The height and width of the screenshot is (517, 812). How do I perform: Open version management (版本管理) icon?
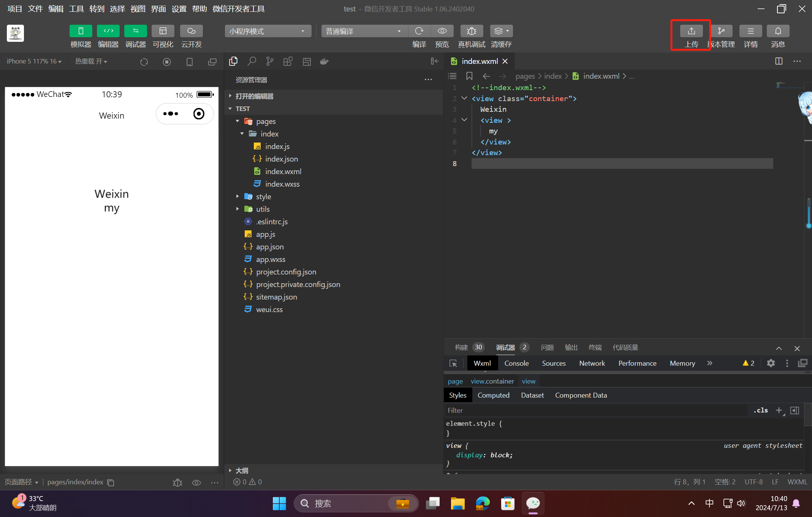pos(721,31)
